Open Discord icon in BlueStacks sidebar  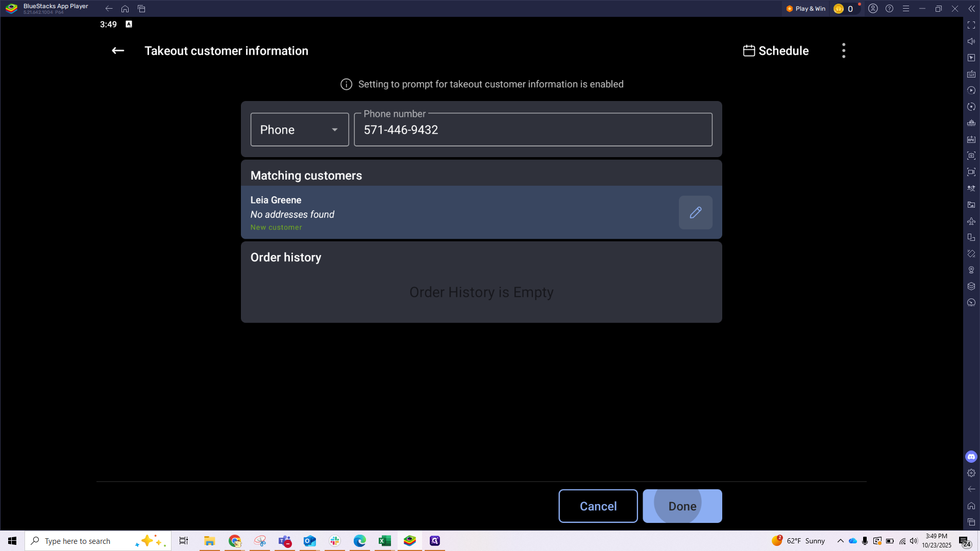click(971, 457)
